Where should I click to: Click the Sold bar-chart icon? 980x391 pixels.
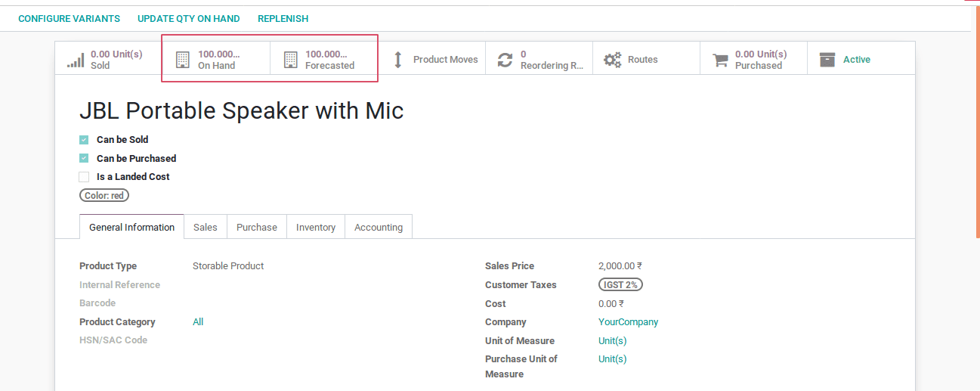click(x=76, y=61)
